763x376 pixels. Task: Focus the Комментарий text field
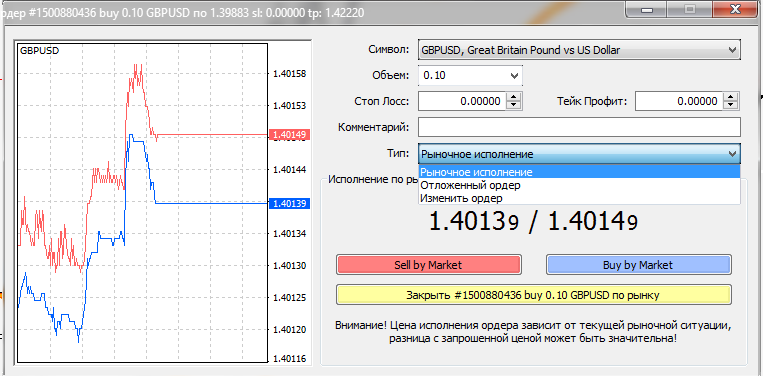(579, 127)
